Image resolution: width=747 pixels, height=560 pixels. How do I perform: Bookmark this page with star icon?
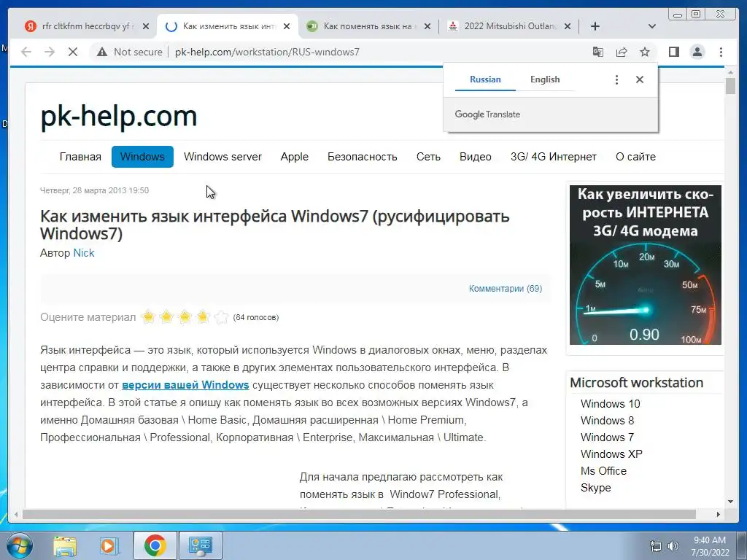click(x=645, y=52)
